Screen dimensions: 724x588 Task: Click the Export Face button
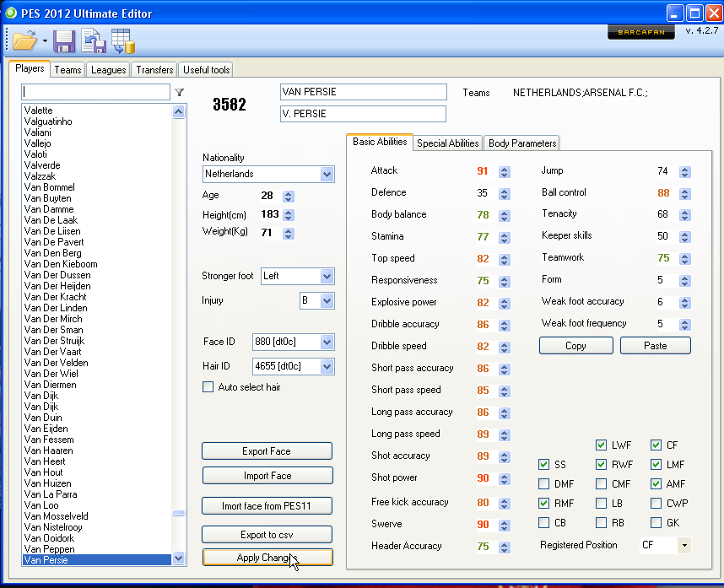(267, 451)
